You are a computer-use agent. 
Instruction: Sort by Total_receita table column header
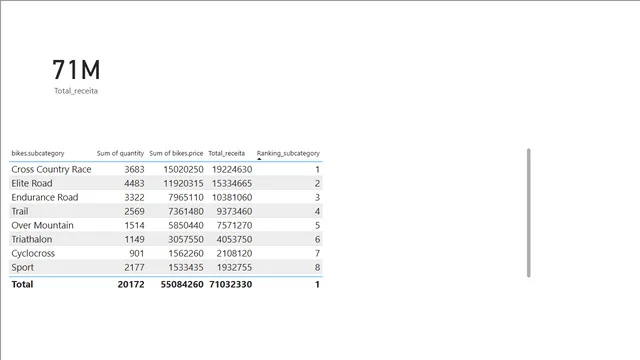pyautogui.click(x=227, y=153)
